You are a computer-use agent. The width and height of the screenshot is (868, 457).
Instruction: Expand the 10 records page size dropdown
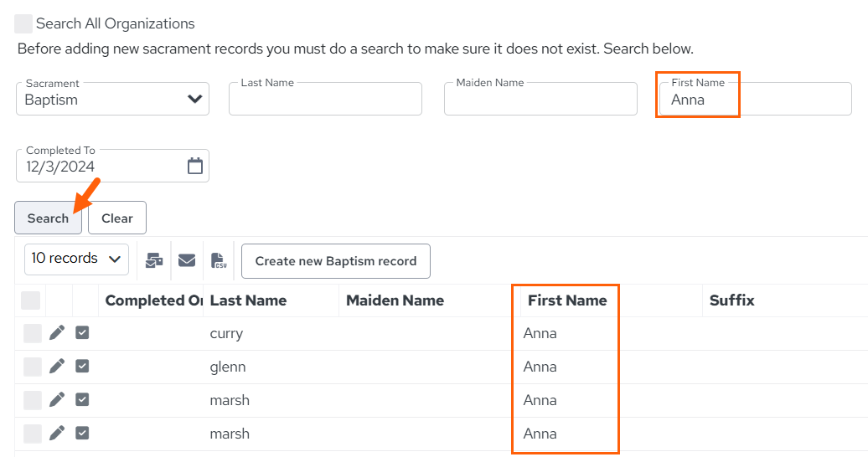pos(76,259)
